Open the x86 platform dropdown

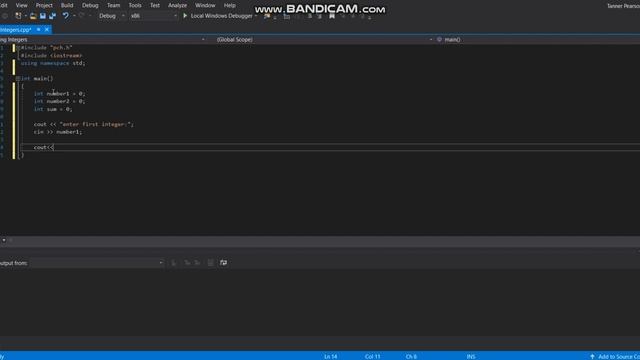click(x=153, y=16)
